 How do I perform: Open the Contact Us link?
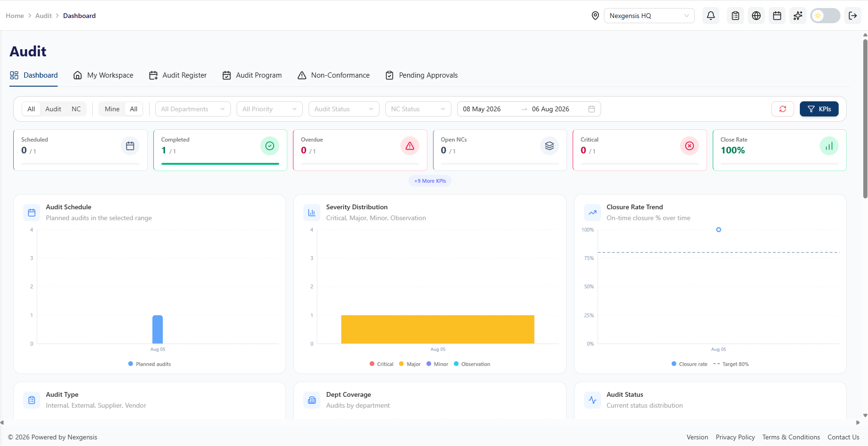click(843, 437)
